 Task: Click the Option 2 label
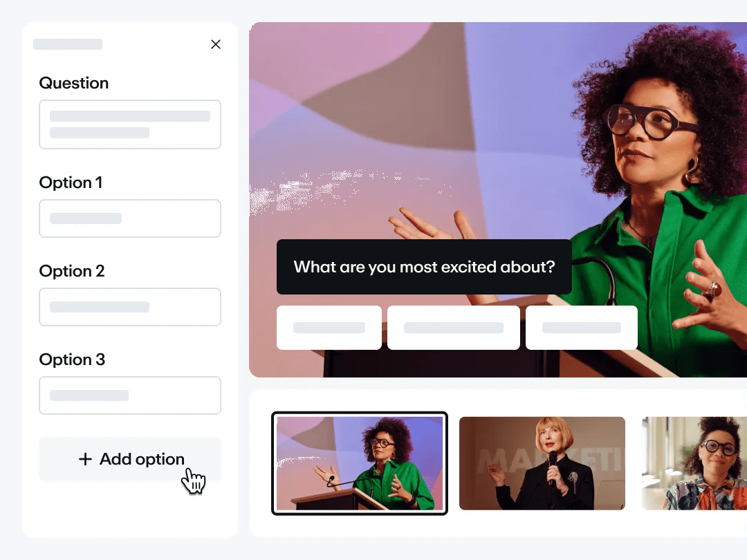pyautogui.click(x=72, y=271)
